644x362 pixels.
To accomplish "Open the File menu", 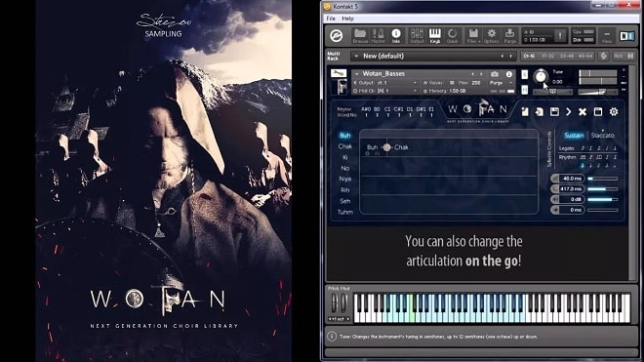I will 331,19.
